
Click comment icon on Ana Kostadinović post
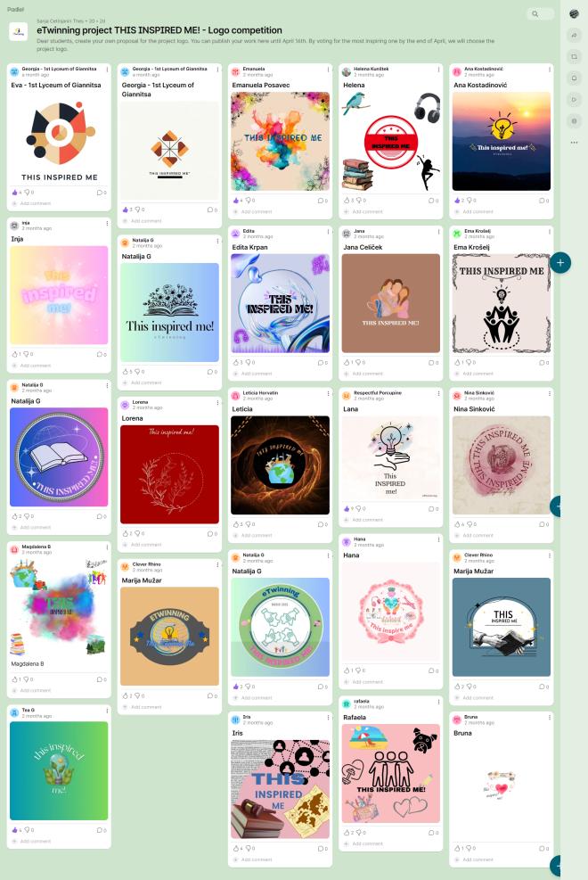pyautogui.click(x=542, y=201)
